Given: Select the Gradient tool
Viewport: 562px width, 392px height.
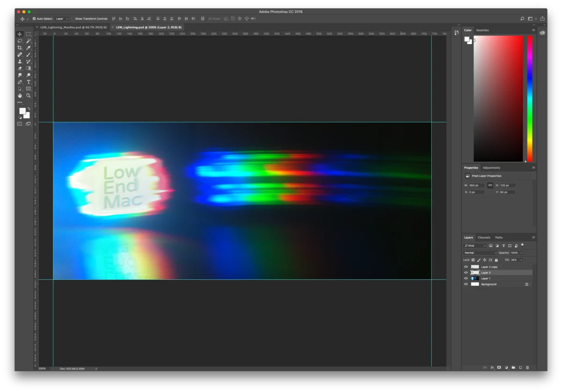Looking at the screenshot, I should (29, 68).
